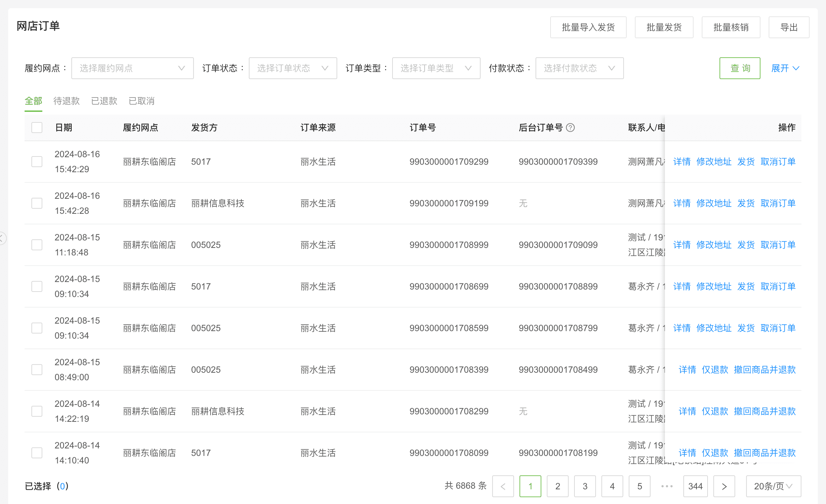Select checkbox for order 2024-08-15 11:18:48
Viewport: 826px width, 504px height.
point(37,245)
